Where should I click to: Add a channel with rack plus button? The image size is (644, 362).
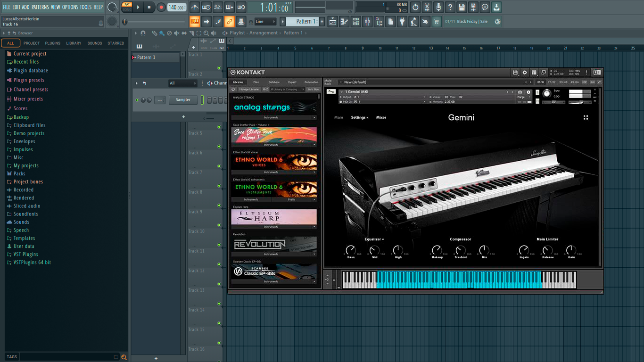click(x=183, y=117)
